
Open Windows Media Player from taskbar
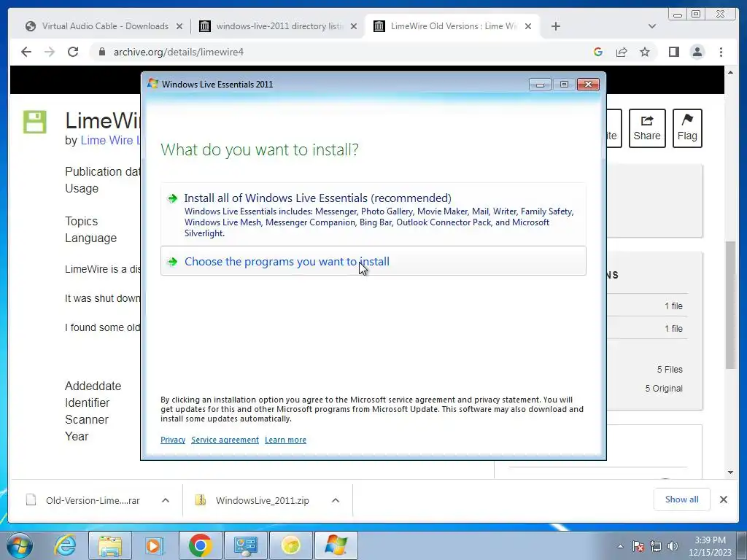(154, 545)
